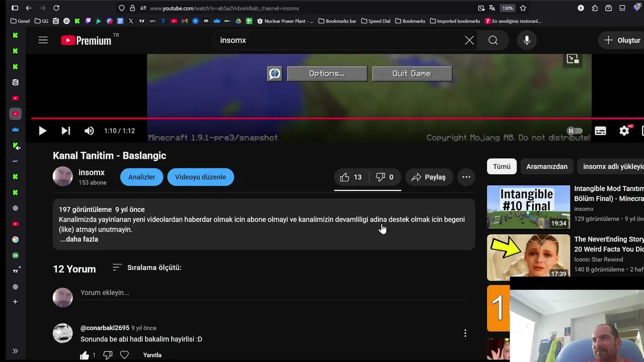The image size is (644, 362).
Task: Add a new tab with sidebar plus
Action: click(15, 302)
